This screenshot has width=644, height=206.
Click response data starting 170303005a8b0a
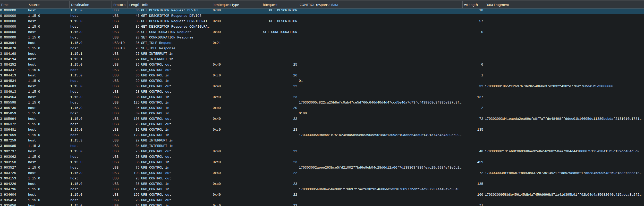(x=380, y=189)
